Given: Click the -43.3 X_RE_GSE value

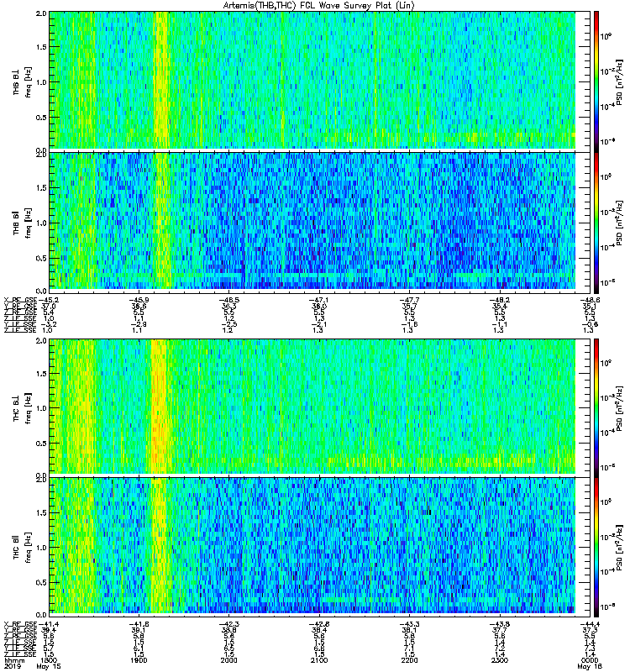Looking at the screenshot, I should click(409, 624).
